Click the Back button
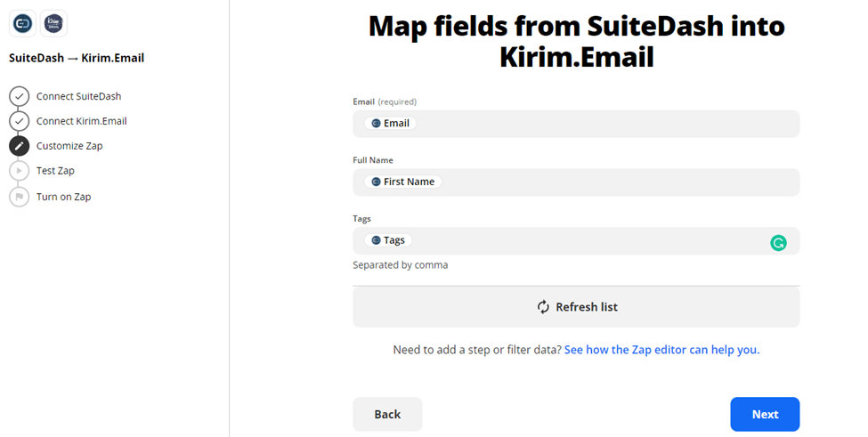Image resolution: width=868 pixels, height=437 pixels. [x=387, y=415]
